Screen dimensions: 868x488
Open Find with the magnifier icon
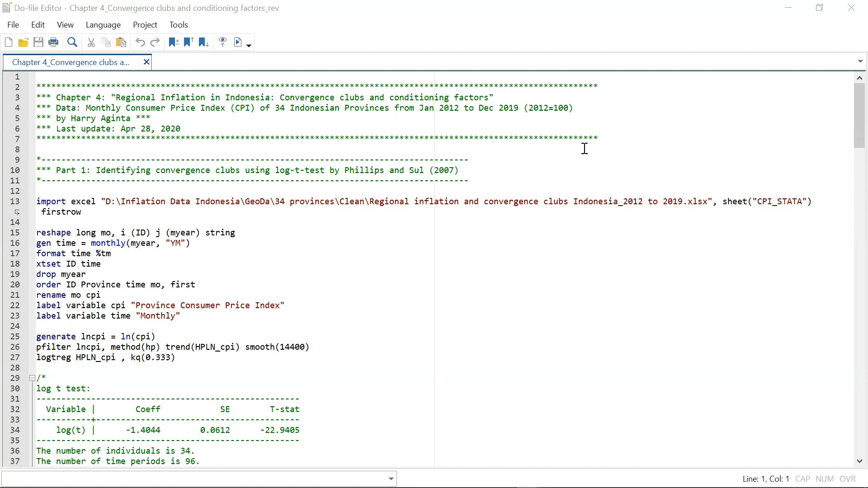click(72, 42)
